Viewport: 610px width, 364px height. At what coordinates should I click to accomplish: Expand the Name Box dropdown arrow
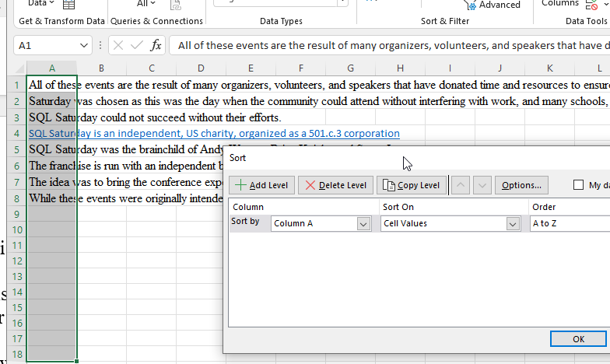click(84, 46)
